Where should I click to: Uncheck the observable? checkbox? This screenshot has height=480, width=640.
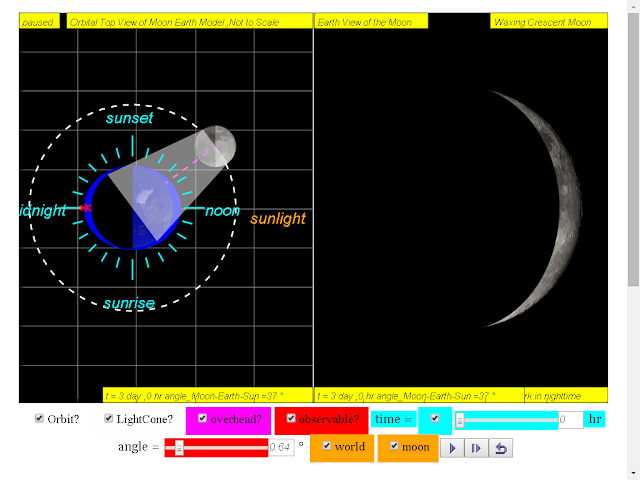click(x=291, y=418)
